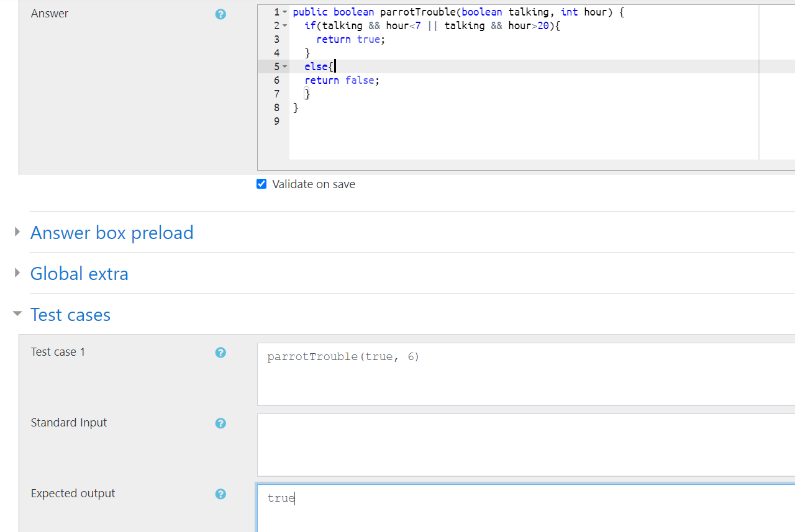The height and width of the screenshot is (532, 795).
Task: Click the parrotTrouble method signature line
Action: [458, 12]
